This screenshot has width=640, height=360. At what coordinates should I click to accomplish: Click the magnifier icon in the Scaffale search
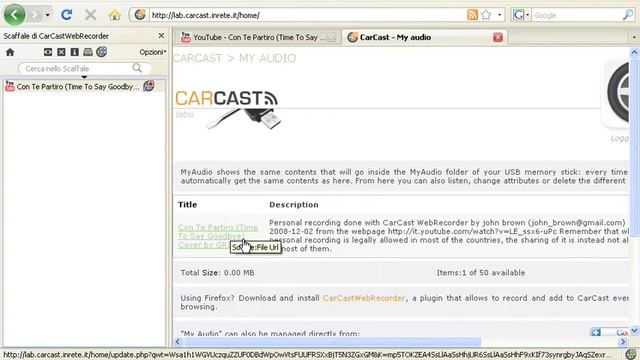click(137, 68)
